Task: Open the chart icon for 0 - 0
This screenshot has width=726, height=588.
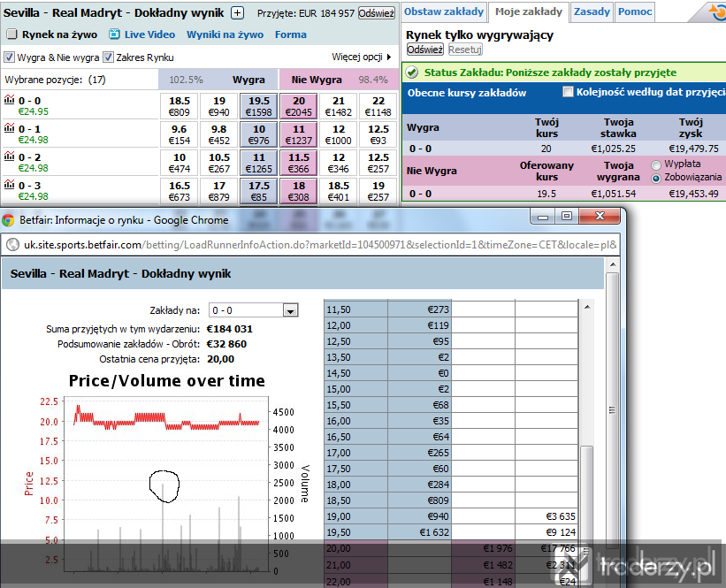Action: (9, 100)
